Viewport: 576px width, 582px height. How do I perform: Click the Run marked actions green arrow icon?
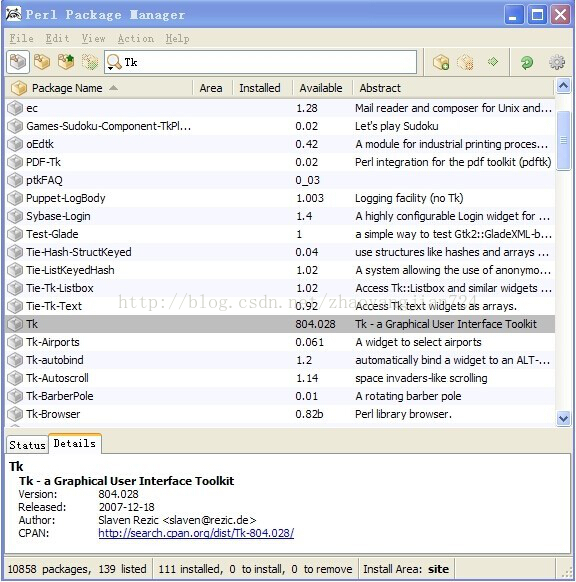pyautogui.click(x=493, y=62)
